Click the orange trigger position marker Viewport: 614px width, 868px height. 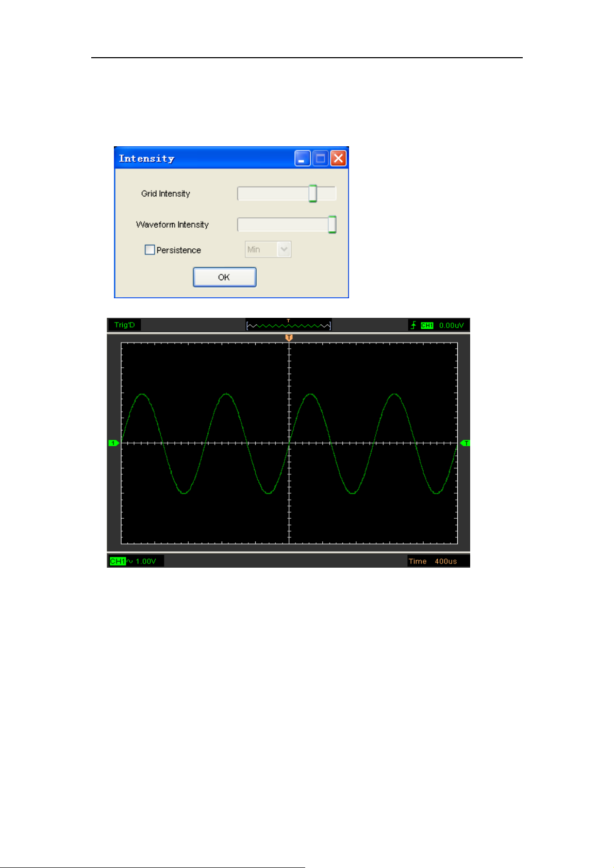289,337
